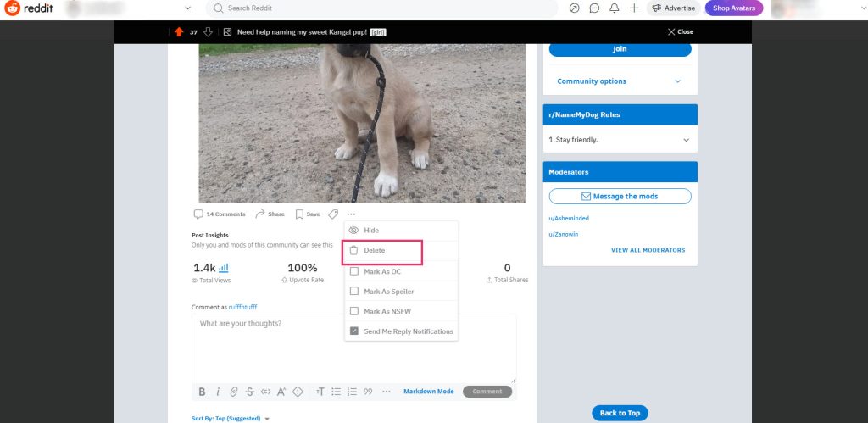Toggle strikethrough in comment toolbar
Screen dimensions: 868x423
[249, 392]
